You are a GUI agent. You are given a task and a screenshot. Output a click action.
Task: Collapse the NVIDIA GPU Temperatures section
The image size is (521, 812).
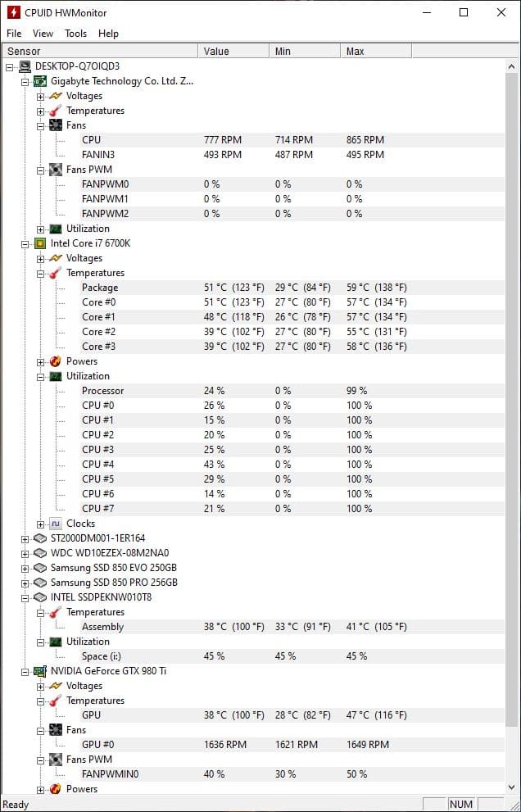click(x=41, y=701)
